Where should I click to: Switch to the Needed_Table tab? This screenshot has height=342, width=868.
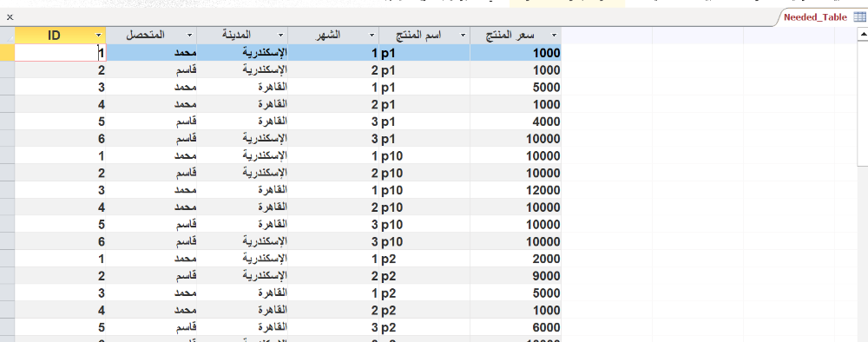pos(815,17)
